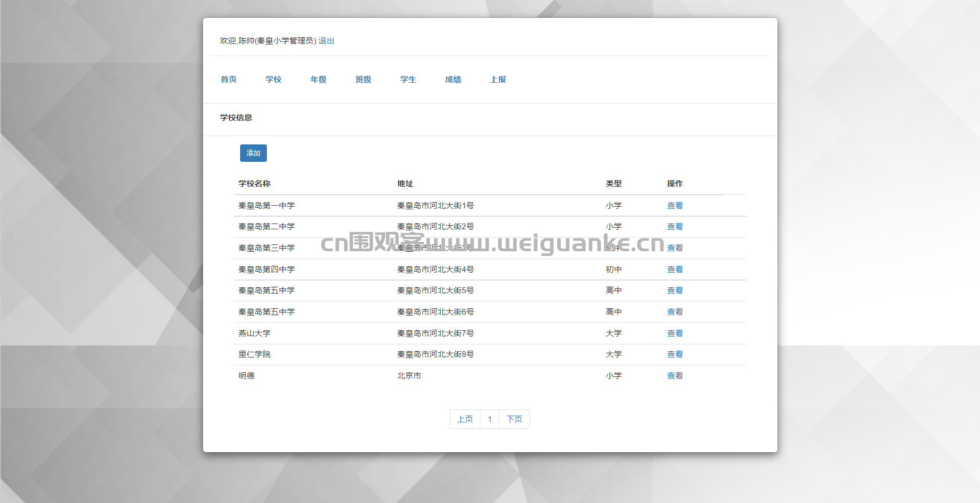This screenshot has height=503, width=980.
Task: Select the 秦皇岛第四中学 name cell
Action: (267, 270)
